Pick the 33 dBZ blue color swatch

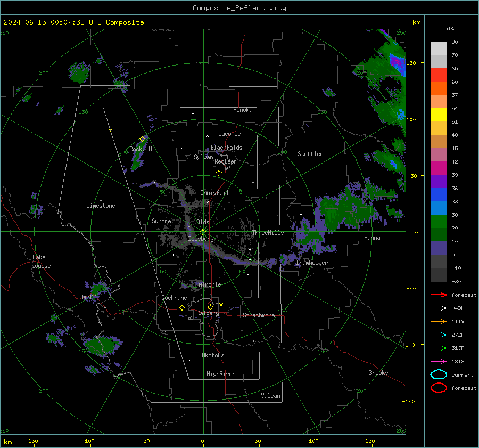(439, 208)
